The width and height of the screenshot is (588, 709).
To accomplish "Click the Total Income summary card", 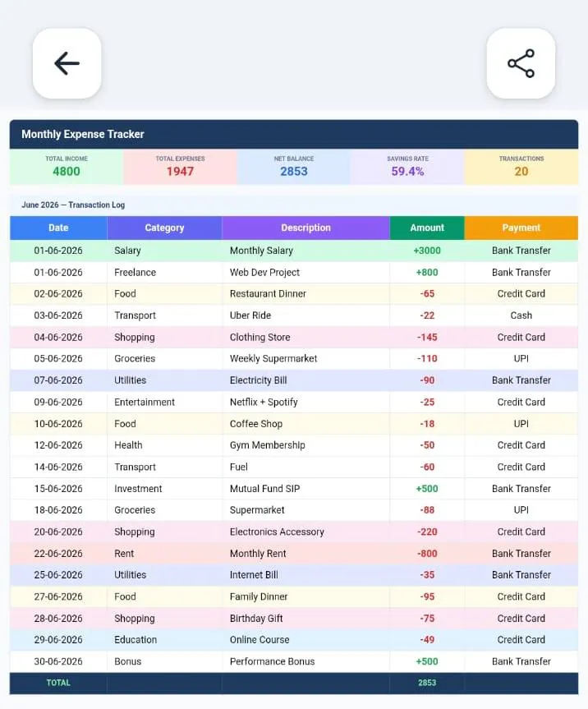I will 67,167.
